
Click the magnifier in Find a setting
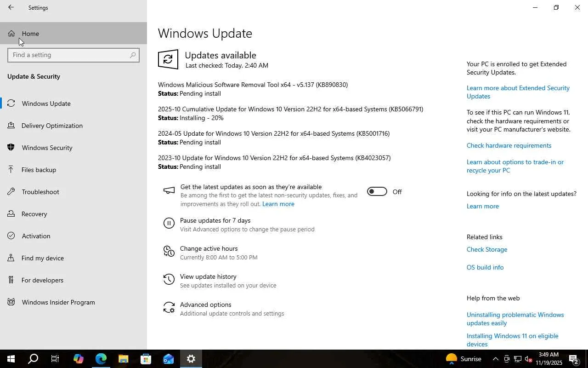click(133, 55)
